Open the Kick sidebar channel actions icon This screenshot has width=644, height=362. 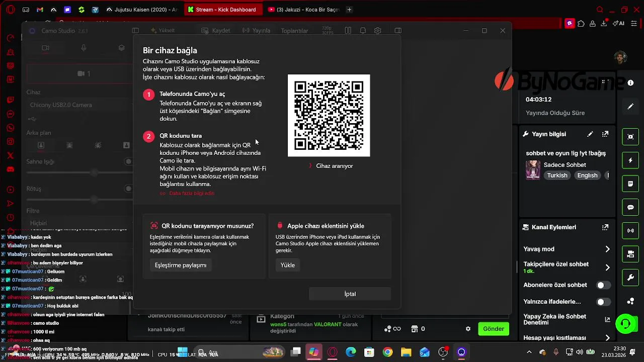pos(630,254)
